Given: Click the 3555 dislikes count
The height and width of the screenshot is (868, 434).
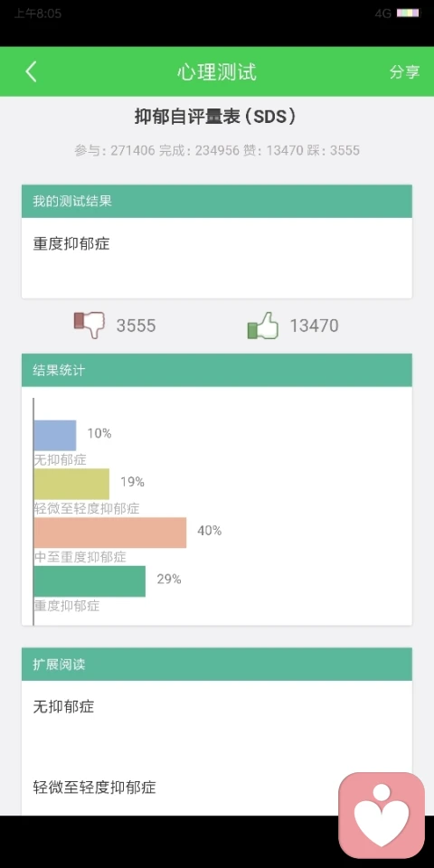Looking at the screenshot, I should pos(136,325).
